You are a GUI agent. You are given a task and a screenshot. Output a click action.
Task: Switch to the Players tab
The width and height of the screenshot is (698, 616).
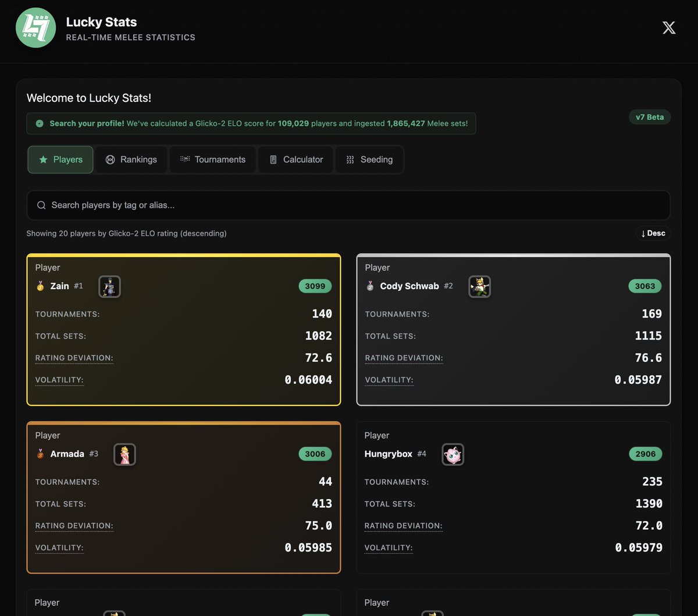pyautogui.click(x=60, y=159)
